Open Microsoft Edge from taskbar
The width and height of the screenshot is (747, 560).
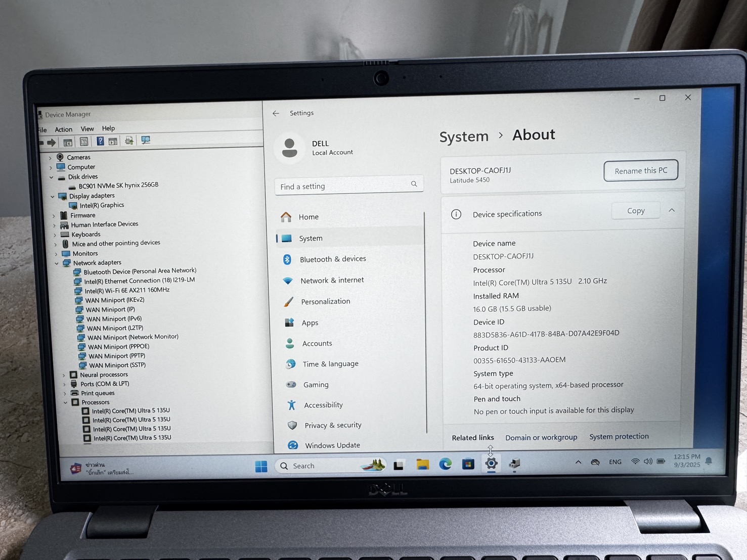[446, 463]
